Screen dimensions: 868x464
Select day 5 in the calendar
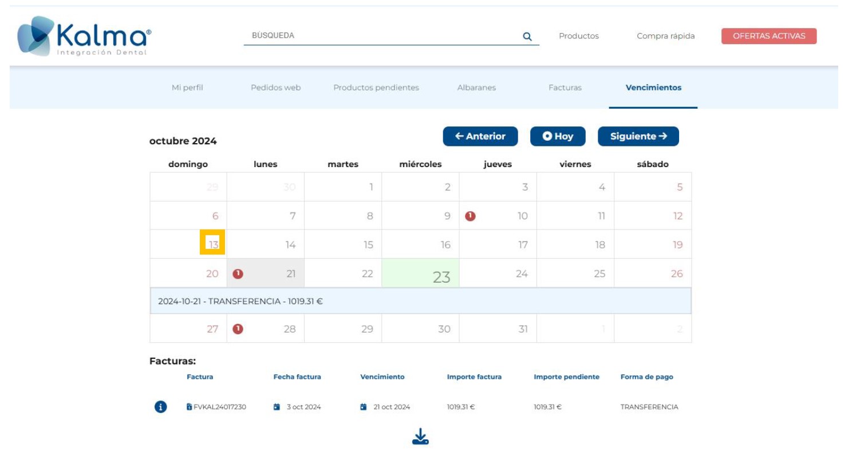[653, 187]
